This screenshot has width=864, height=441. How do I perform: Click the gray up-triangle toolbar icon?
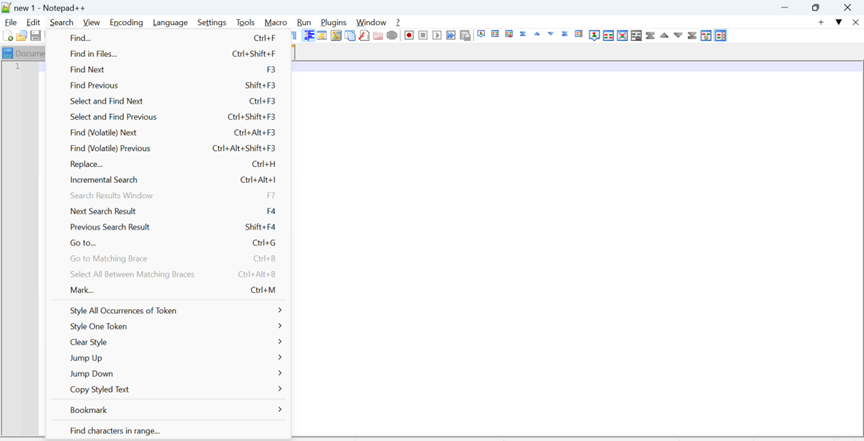click(x=664, y=36)
